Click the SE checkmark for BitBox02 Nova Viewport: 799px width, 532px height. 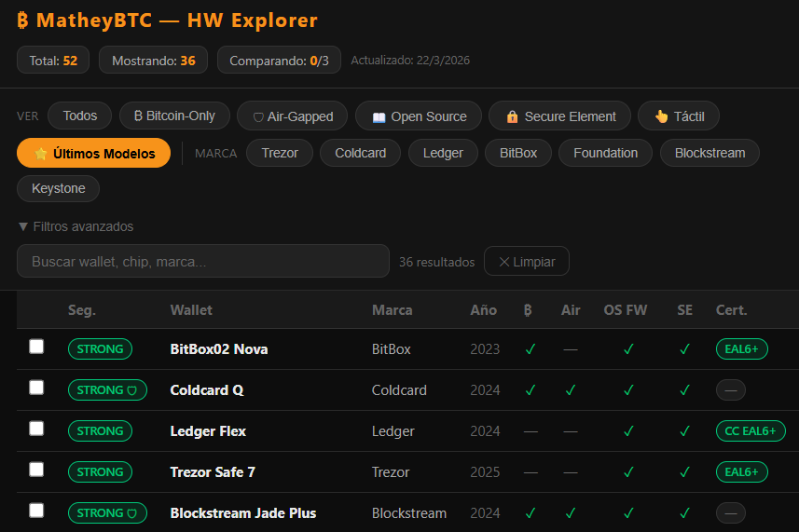685,349
